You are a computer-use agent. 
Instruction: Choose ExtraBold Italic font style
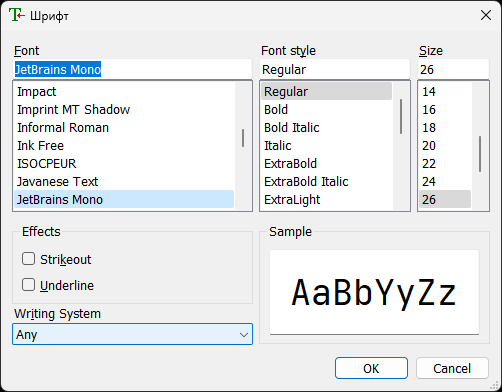point(326,181)
